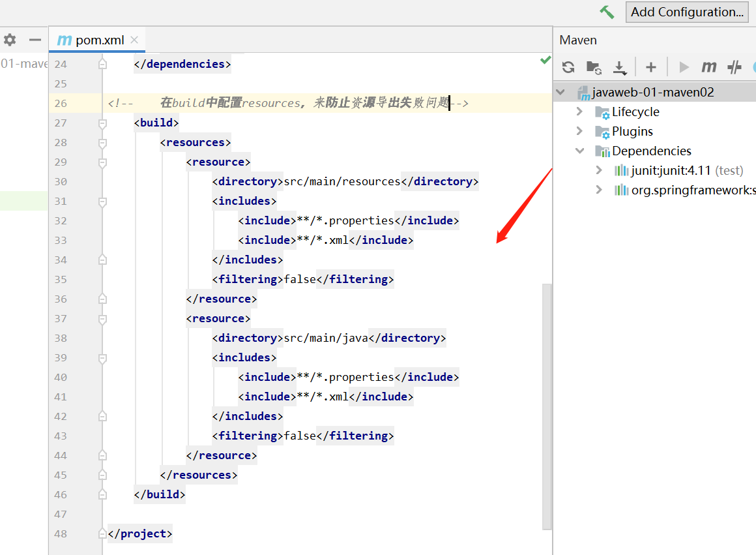Click **/*.xml include on line 33
The image size is (756, 555).
point(323,240)
